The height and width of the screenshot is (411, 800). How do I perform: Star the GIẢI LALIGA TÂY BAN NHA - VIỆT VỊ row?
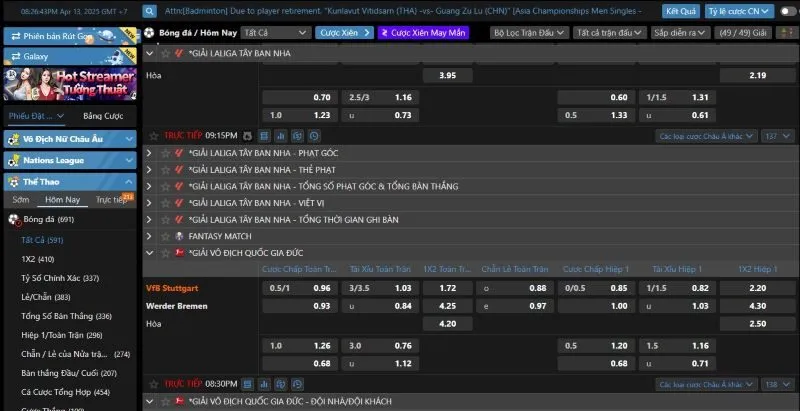pos(163,203)
